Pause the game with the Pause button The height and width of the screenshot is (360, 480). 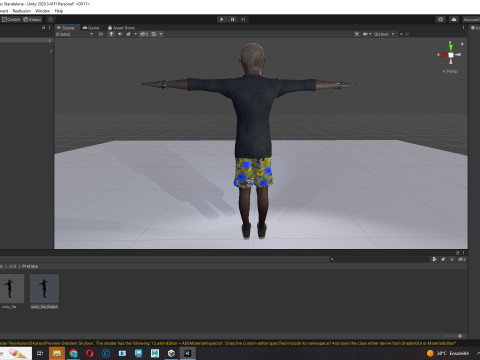coord(232,19)
